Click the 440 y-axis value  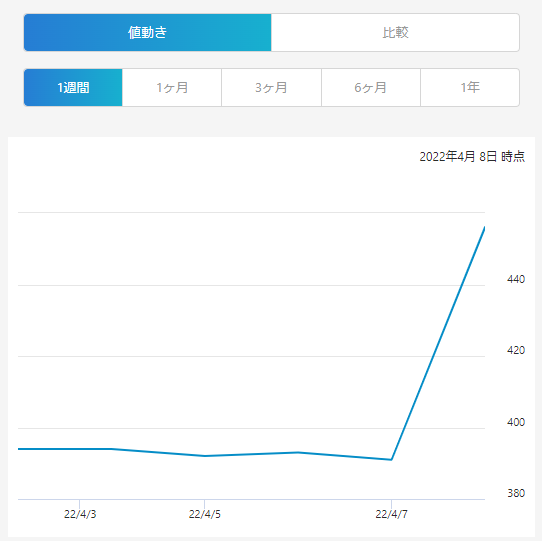coord(516,279)
